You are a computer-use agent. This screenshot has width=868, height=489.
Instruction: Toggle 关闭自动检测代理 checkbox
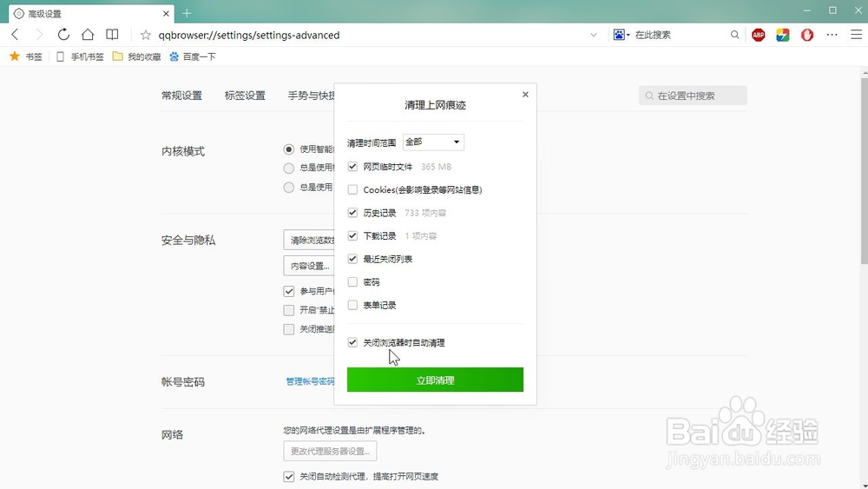click(288, 477)
